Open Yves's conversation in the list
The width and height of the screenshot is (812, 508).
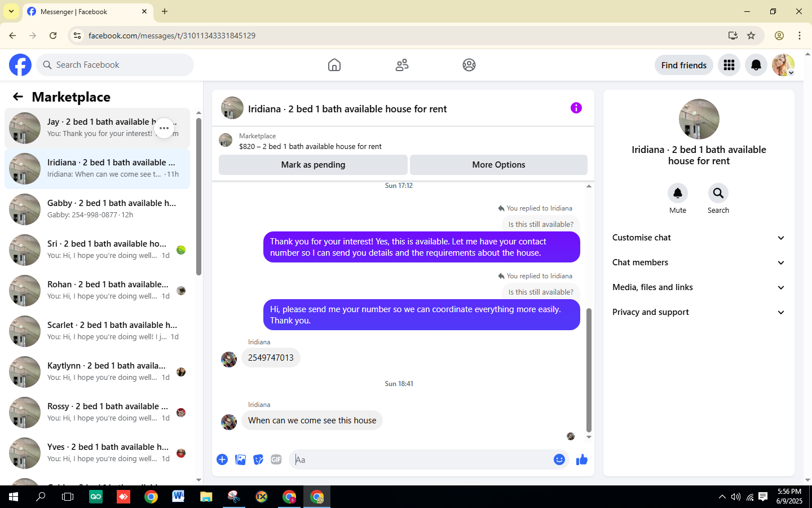pos(97,453)
